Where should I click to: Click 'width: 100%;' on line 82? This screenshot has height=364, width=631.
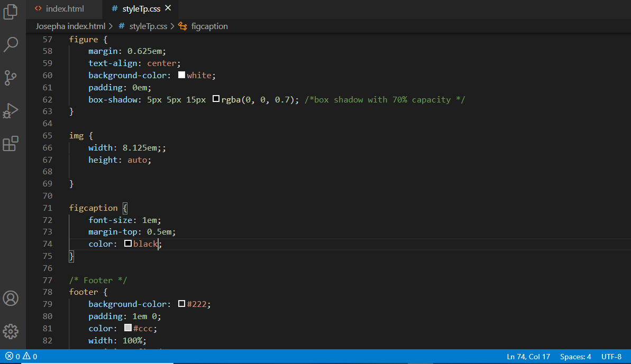tap(117, 340)
